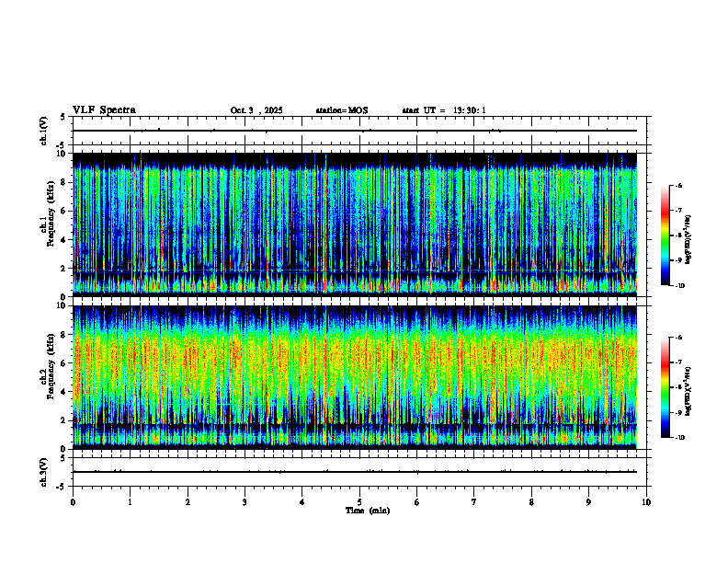Click time axis tick label "2"
The width and height of the screenshot is (728, 563).
[x=188, y=502]
